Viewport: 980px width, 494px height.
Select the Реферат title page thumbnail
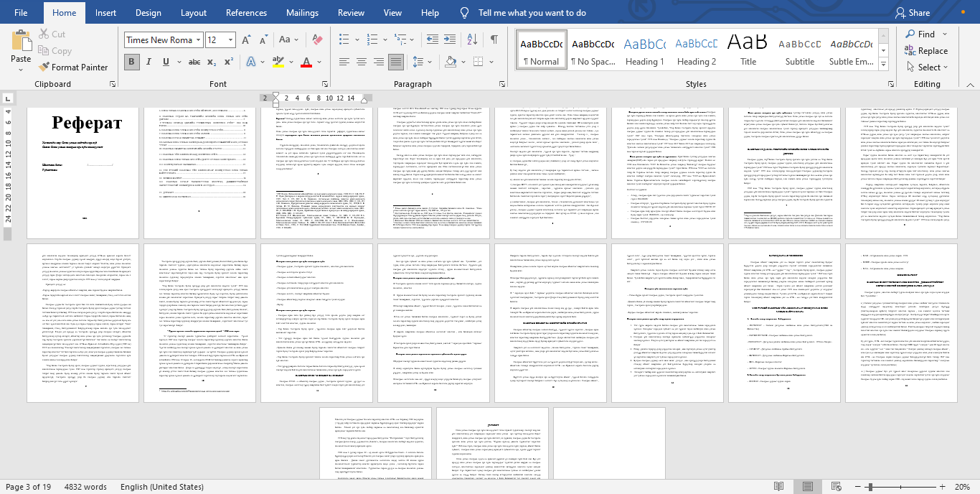[83, 172]
